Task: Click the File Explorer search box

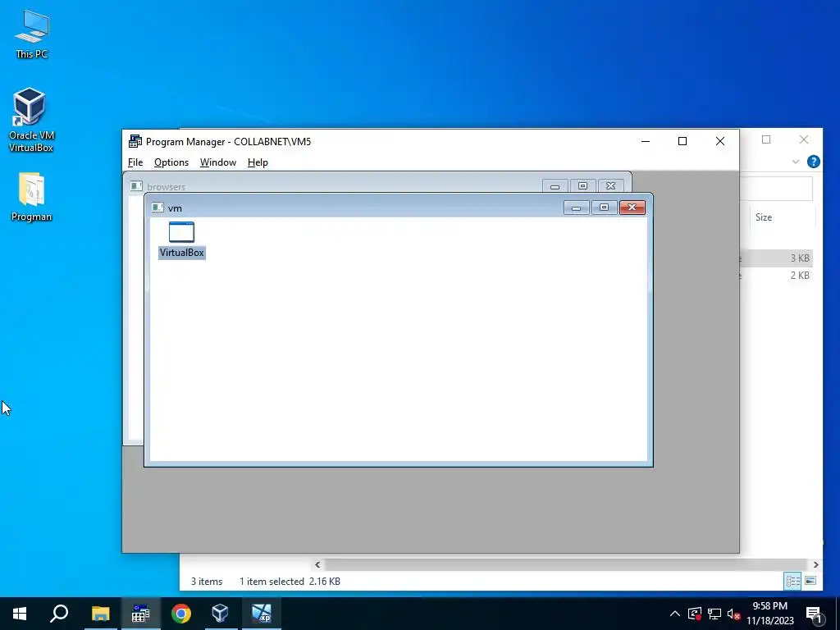Action: pyautogui.click(x=776, y=188)
